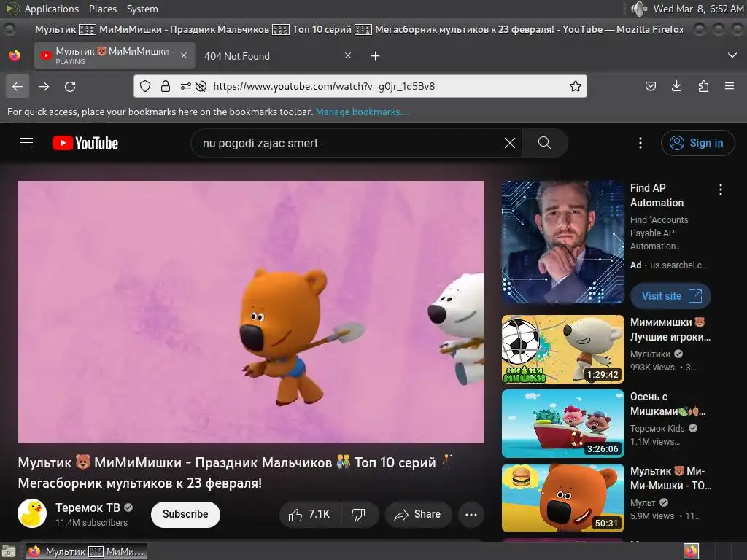Screen dimensions: 747x560
Task: Open the System menu
Action: click(x=142, y=9)
